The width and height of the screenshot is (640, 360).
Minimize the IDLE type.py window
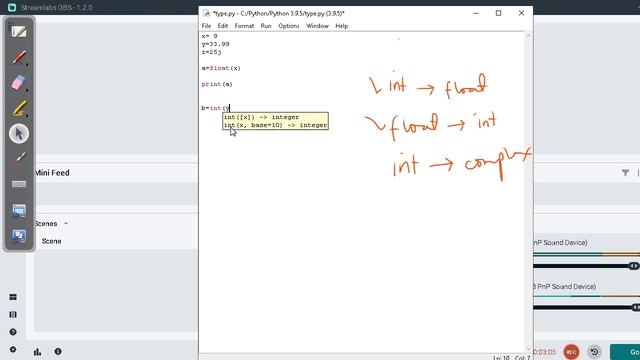pos(476,13)
